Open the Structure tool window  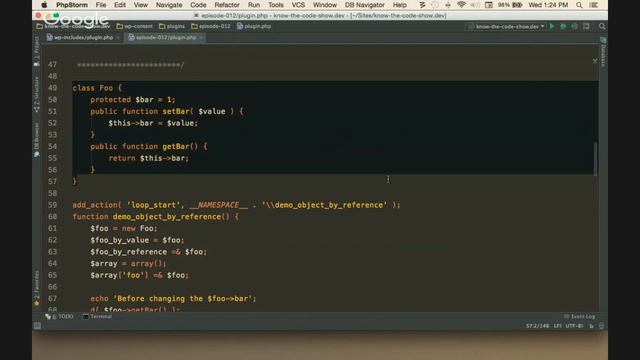36,95
